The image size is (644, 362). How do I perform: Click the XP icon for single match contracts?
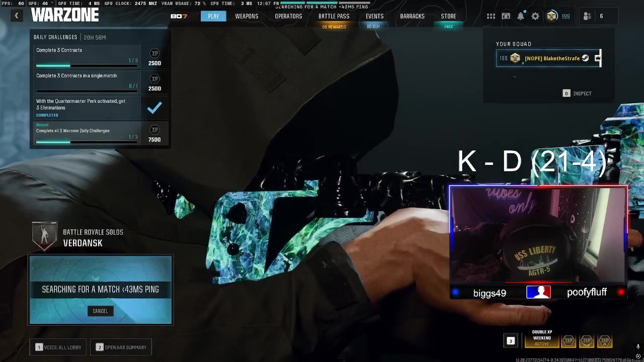155,79
